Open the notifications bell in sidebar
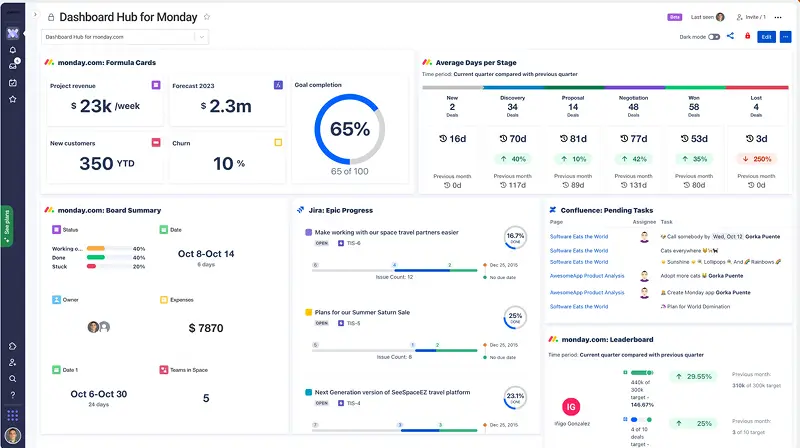The image size is (800, 448). (13, 50)
